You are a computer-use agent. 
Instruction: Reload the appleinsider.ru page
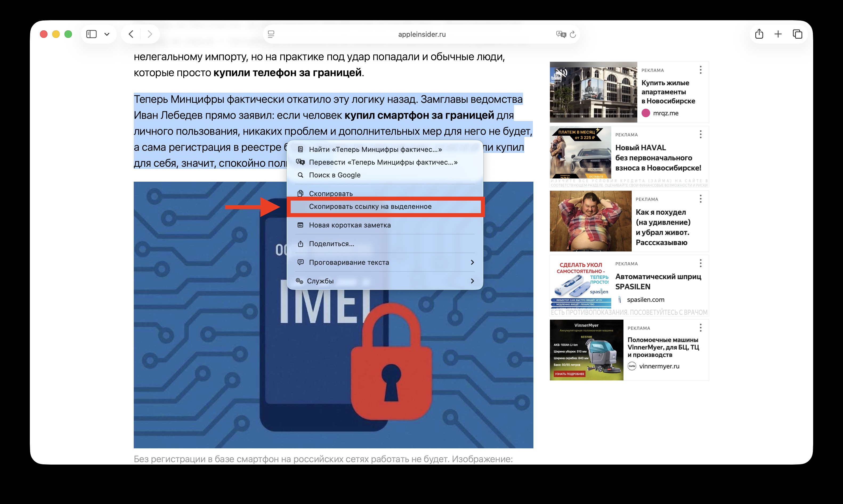[573, 34]
